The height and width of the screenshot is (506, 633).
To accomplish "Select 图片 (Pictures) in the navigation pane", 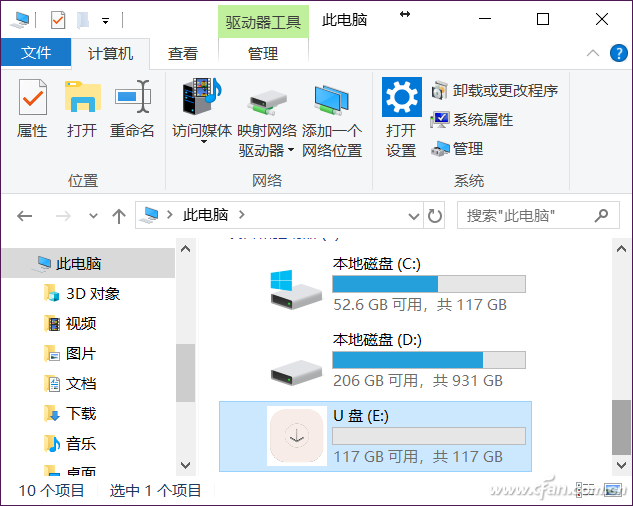I will 71,353.
